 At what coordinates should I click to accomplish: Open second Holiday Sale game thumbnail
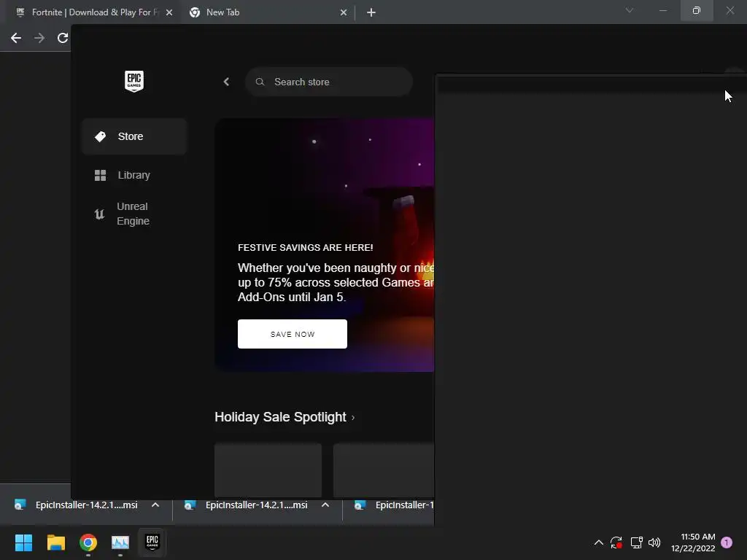point(384,470)
